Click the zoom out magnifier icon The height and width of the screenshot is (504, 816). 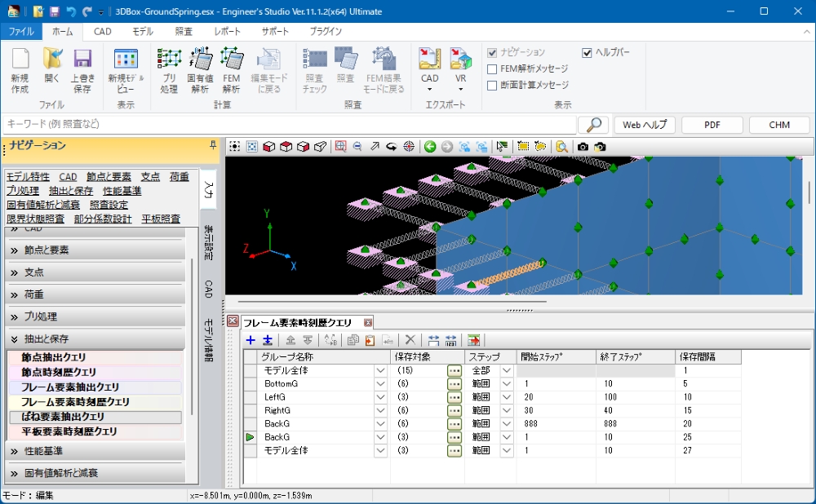[x=357, y=147]
